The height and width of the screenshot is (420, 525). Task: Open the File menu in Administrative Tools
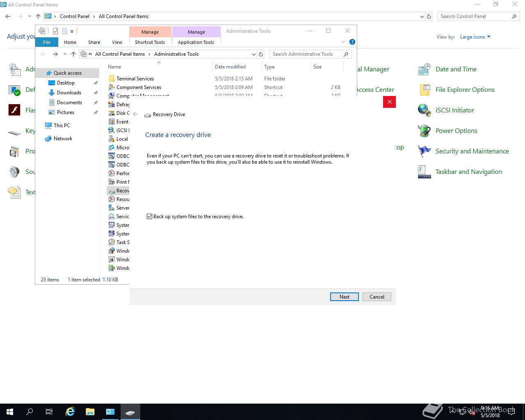(x=47, y=42)
